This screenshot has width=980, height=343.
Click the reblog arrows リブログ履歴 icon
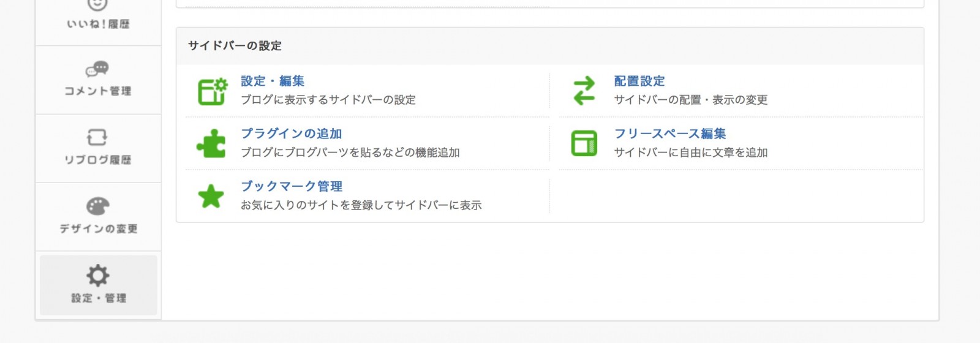(x=97, y=137)
